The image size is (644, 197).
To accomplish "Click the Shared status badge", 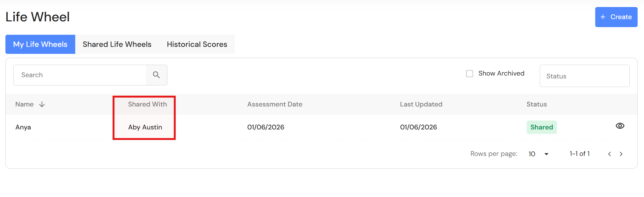I will [x=541, y=127].
